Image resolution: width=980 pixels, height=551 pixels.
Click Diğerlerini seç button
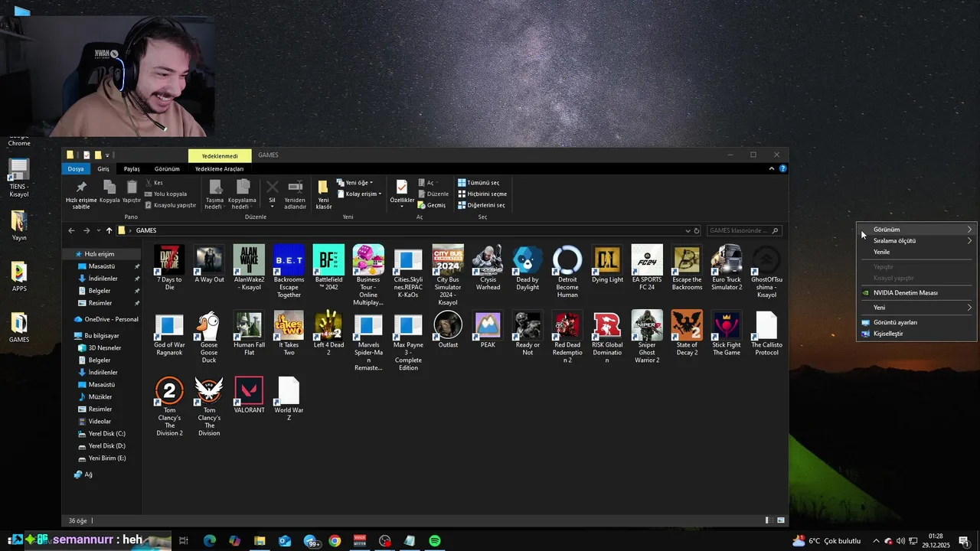(482, 205)
